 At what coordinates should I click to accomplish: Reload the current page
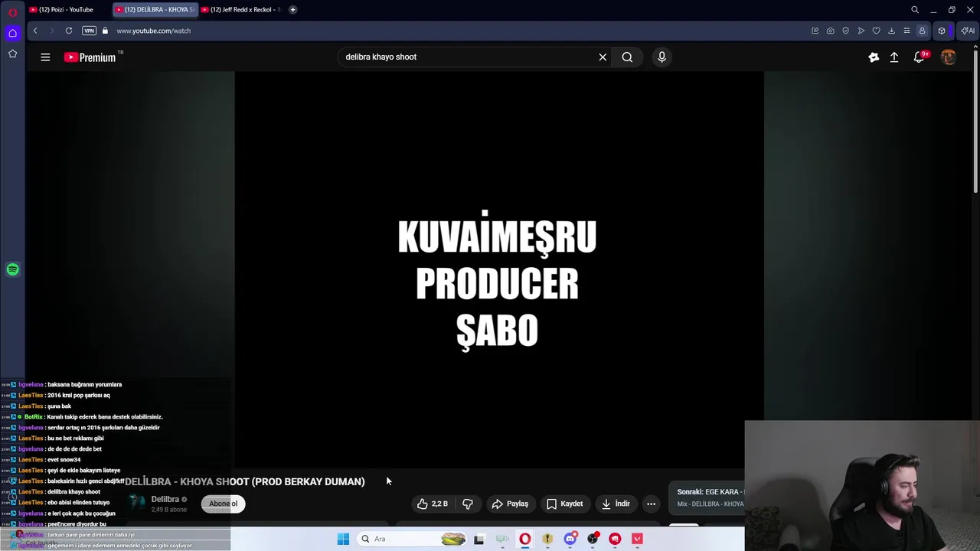[x=69, y=31]
